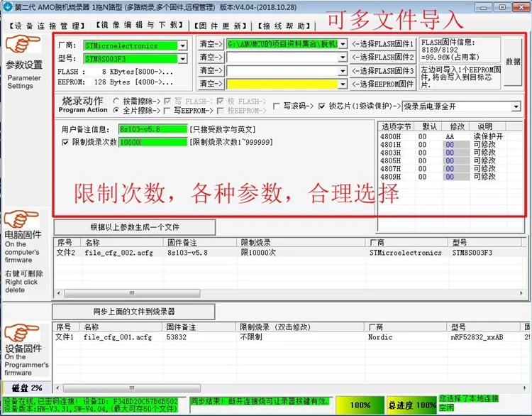This screenshot has height=416, width=532.
Task: Click the 总进度 100% progress bar
Action: (411, 405)
